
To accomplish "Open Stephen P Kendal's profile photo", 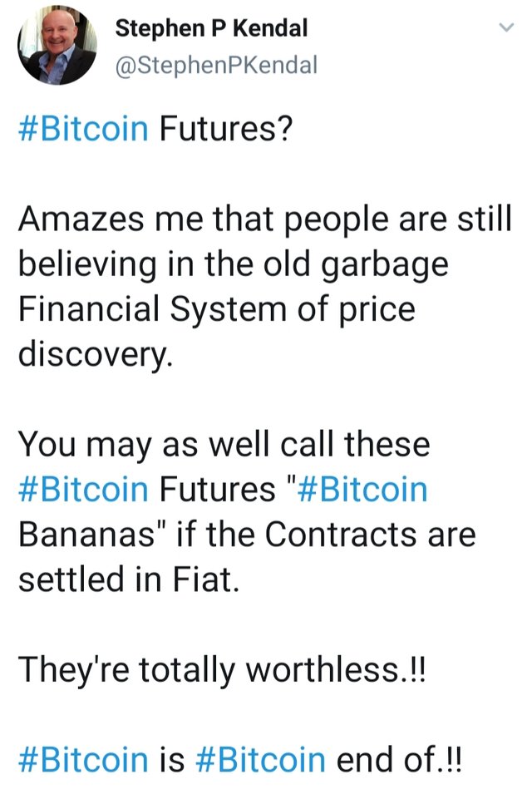I will 57,47.
